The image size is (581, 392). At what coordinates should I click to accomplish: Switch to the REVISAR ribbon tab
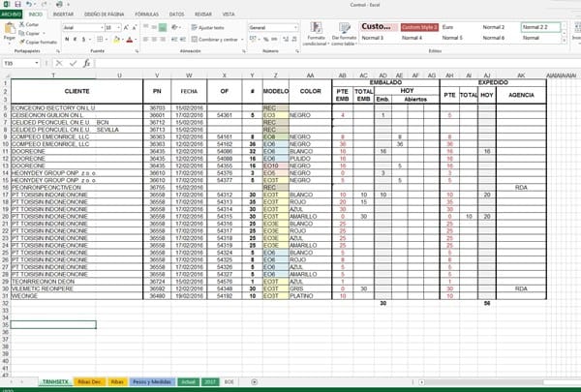click(x=203, y=15)
